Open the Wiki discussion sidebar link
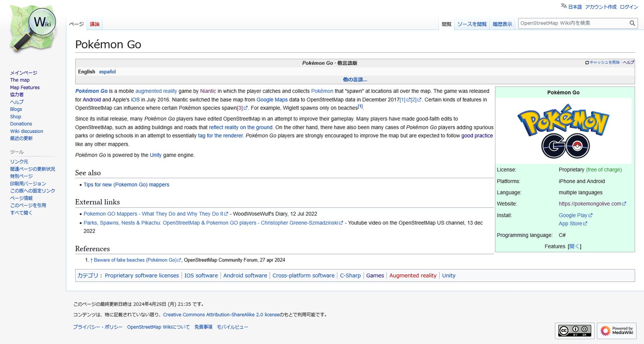Screen dimensions: 644x344 (27, 131)
